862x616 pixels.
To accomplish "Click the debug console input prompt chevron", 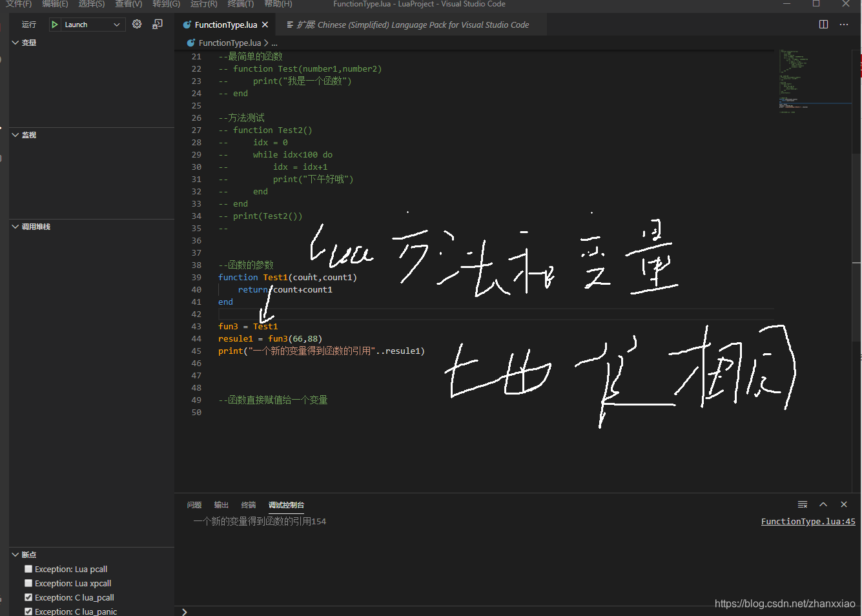I will click(x=185, y=611).
